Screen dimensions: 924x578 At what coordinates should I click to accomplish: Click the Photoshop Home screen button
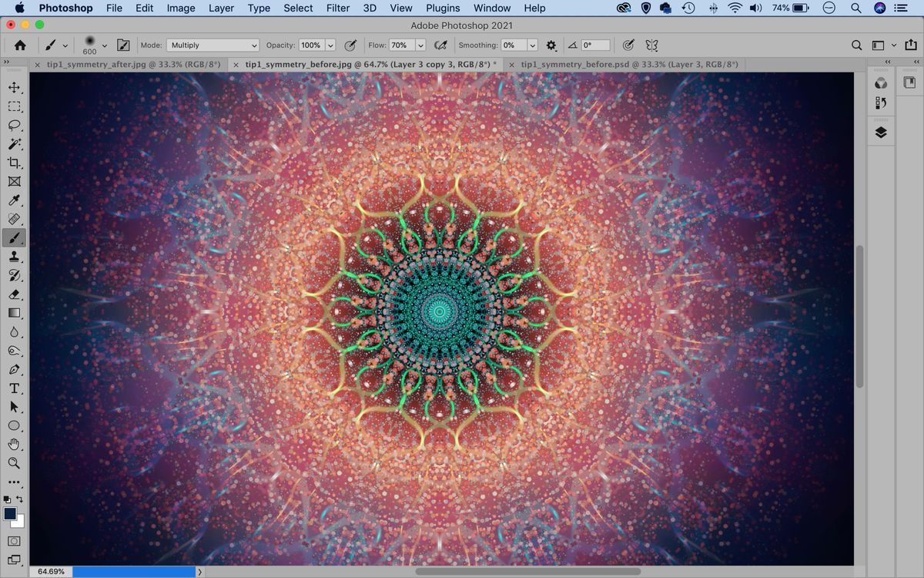tap(21, 45)
